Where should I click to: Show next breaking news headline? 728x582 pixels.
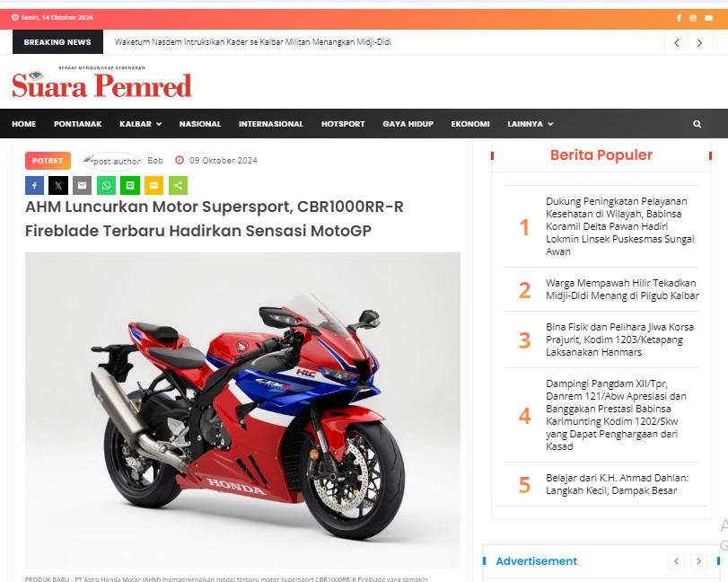699,43
